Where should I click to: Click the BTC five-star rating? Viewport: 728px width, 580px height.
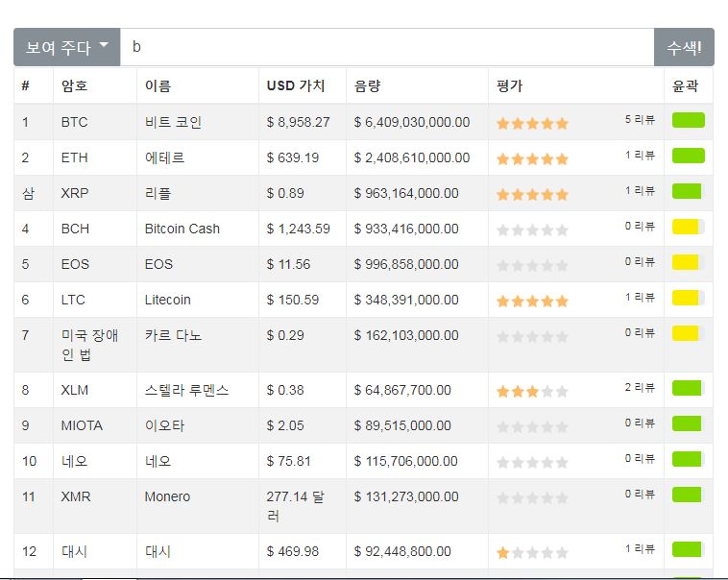[x=532, y=123]
